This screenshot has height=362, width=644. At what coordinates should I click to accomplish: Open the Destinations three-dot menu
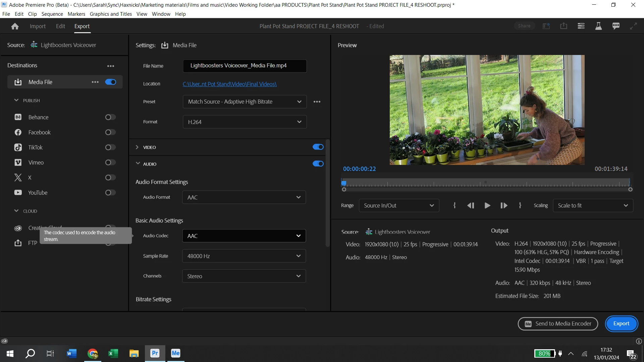coord(111,66)
